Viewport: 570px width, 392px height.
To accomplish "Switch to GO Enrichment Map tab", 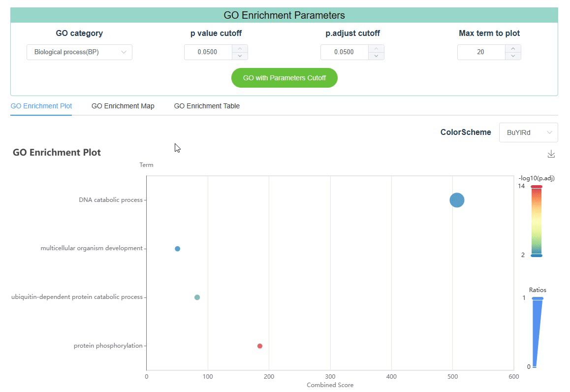I will point(123,106).
